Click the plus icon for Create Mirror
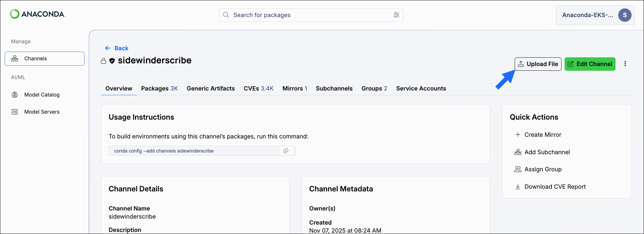This screenshot has height=234, width=644. (518, 135)
